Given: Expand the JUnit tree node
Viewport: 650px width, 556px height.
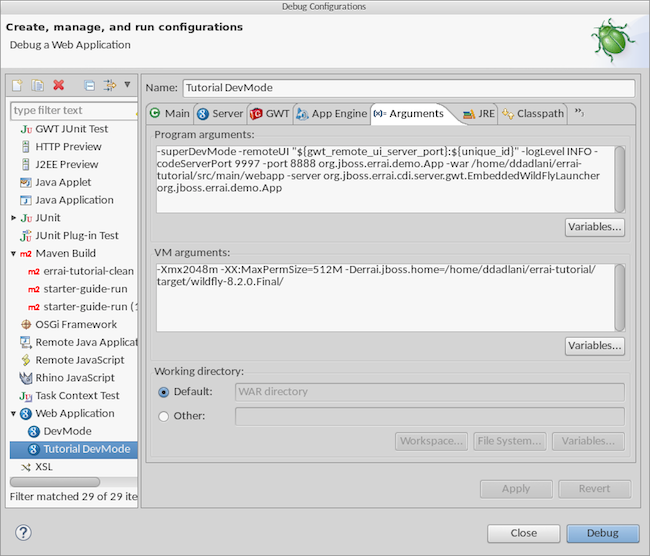Looking at the screenshot, I should pos(13,218).
